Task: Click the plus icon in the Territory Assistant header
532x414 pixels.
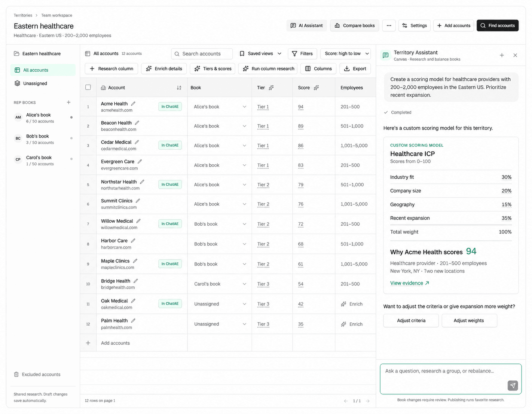Action: click(x=502, y=55)
